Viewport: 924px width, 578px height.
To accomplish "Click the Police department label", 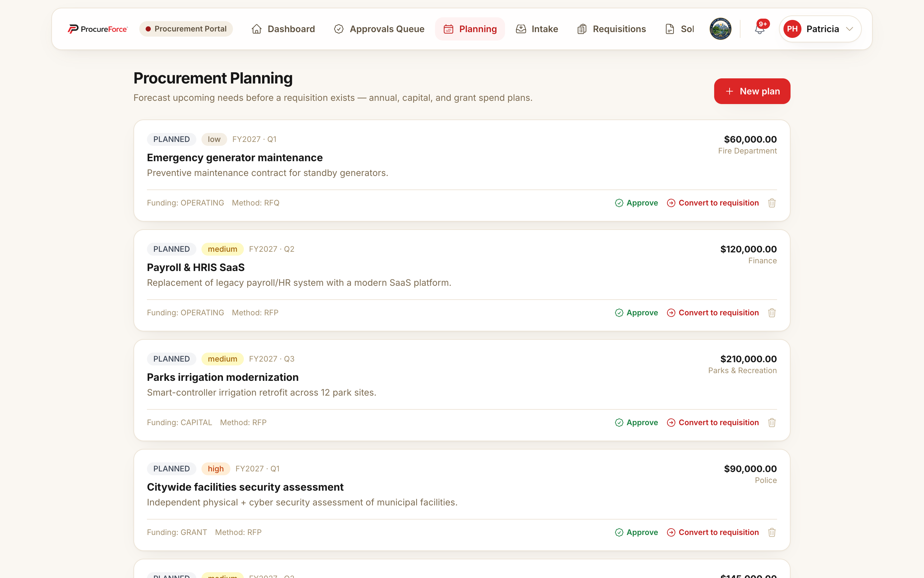I will click(766, 480).
